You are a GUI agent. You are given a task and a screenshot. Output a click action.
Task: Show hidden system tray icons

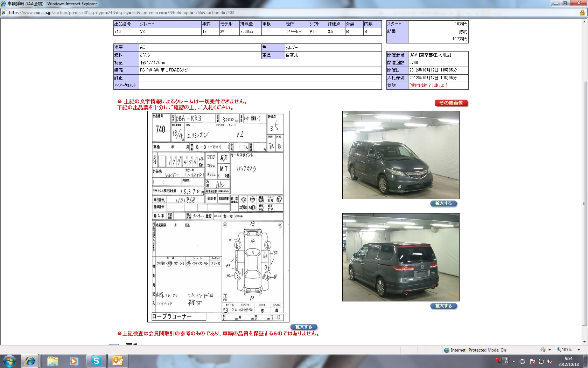[x=513, y=361]
